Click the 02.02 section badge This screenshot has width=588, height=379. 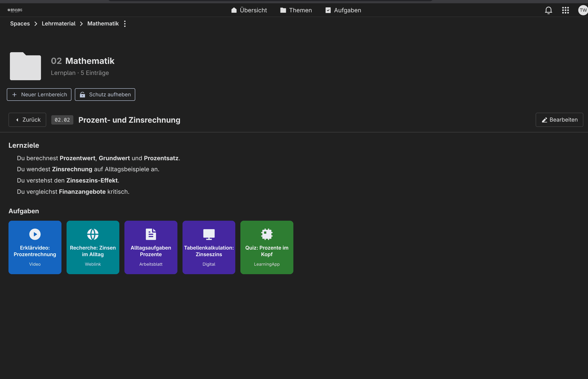62,120
